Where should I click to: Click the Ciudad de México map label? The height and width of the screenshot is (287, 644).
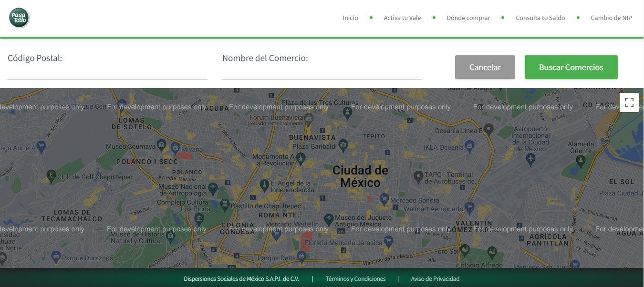[x=360, y=176]
